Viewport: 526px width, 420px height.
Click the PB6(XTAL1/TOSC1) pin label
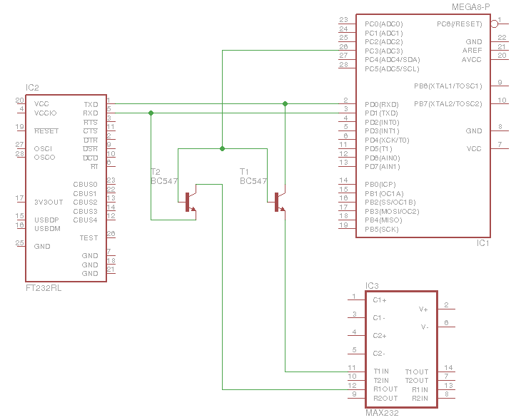click(x=447, y=86)
